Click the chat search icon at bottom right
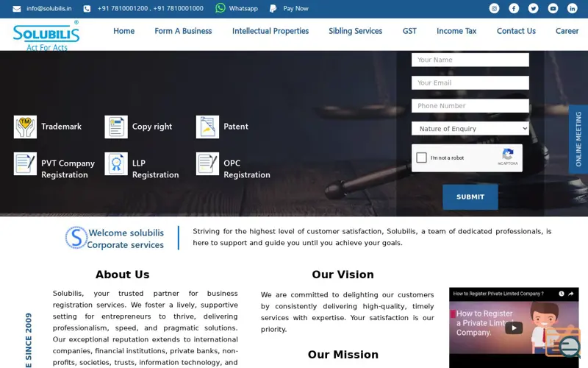 (563, 342)
